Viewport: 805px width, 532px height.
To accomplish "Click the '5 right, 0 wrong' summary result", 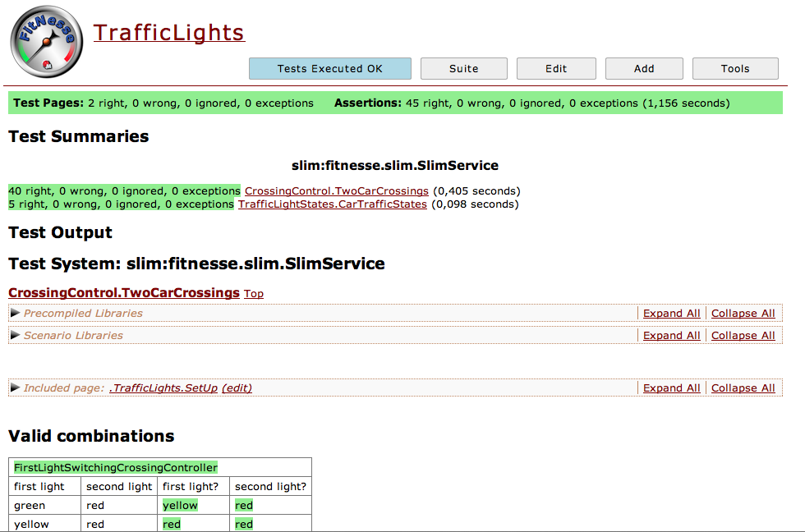I will [122, 204].
